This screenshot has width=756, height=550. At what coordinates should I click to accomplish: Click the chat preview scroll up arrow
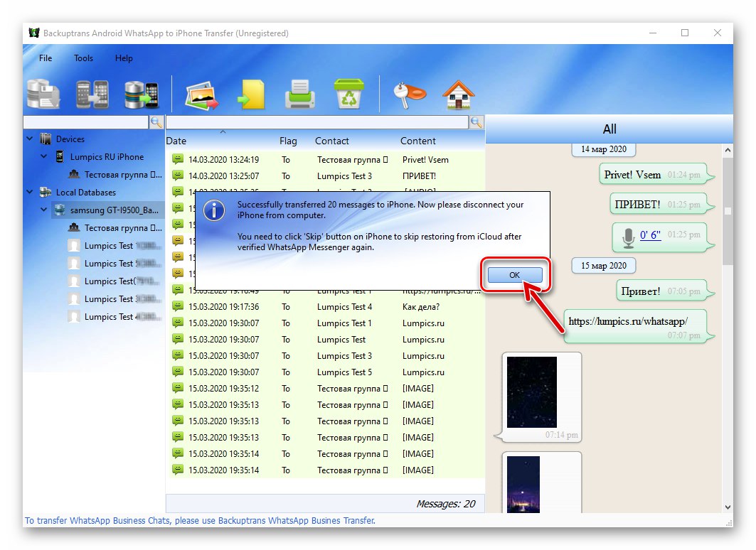pos(728,150)
